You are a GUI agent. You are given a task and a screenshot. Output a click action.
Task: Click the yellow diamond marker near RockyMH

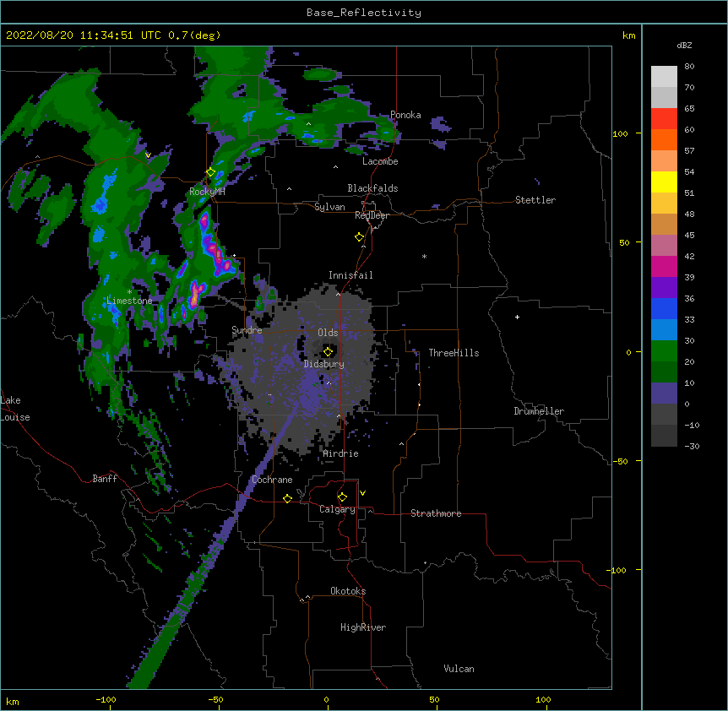pyautogui.click(x=211, y=172)
